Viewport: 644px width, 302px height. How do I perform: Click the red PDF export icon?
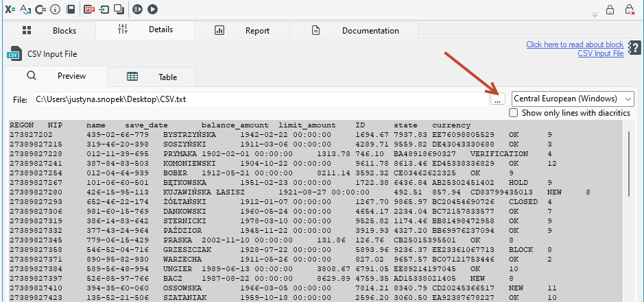[x=89, y=9]
